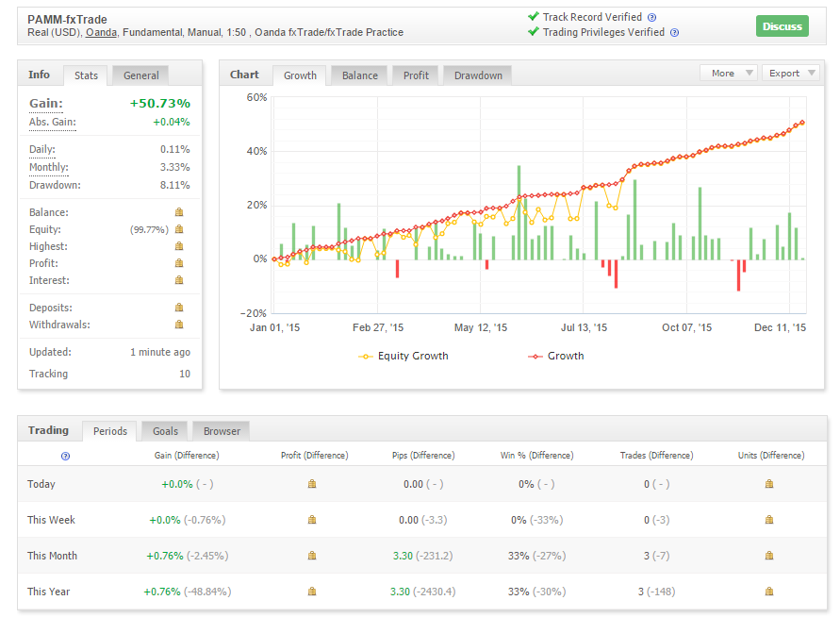
Task: Click the This Year row label
Action: [49, 592]
